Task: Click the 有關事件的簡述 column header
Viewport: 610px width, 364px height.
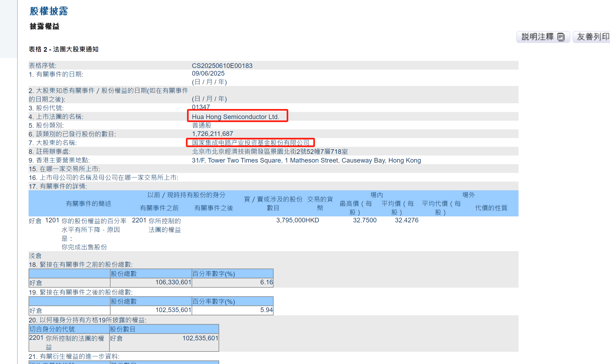Action: click(x=88, y=204)
